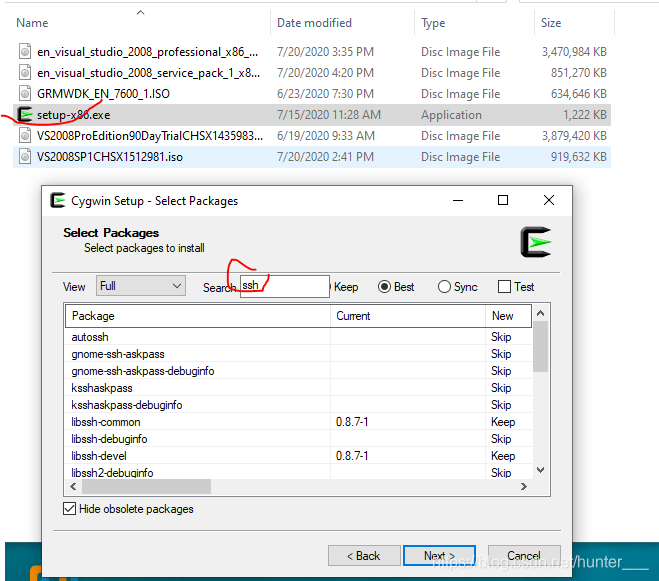
Task: Click the setup-x86.exe Cygwin icon
Action: pyautogui.click(x=24, y=115)
